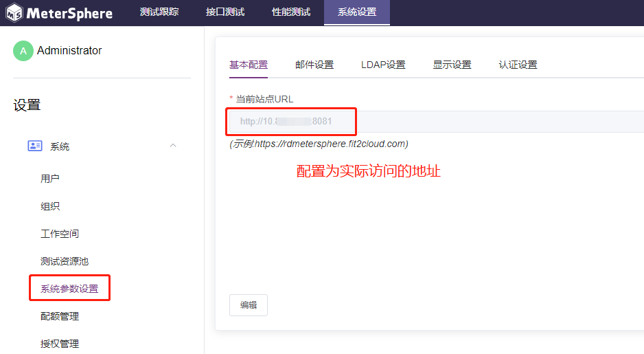Open 组织 in the sidebar

tap(50, 206)
